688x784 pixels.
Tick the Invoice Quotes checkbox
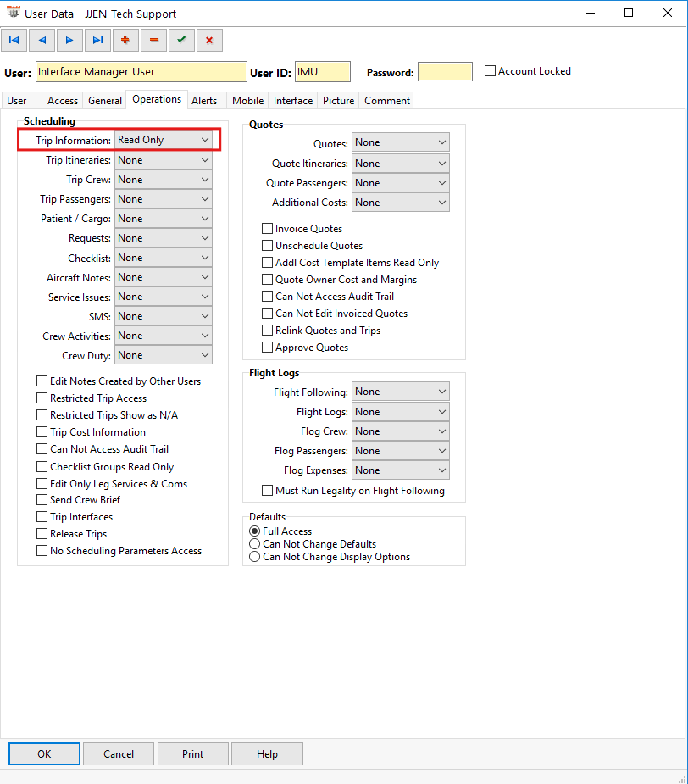coord(268,229)
